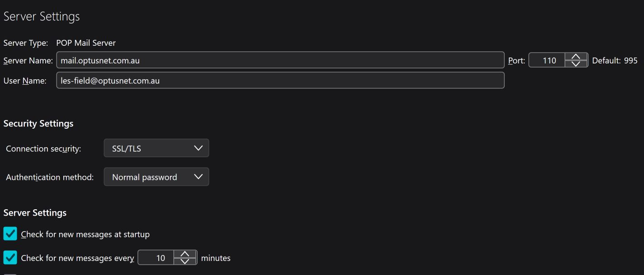644x275 pixels.
Task: Click the "Security Settings" section heading
Action: [38, 123]
